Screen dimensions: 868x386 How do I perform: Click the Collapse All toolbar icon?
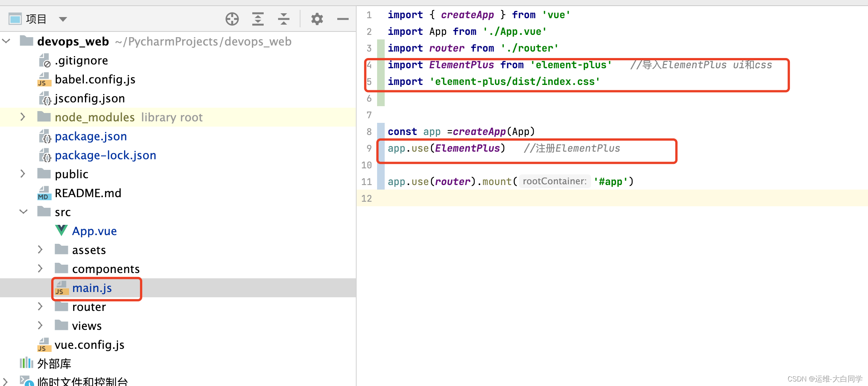tap(283, 19)
